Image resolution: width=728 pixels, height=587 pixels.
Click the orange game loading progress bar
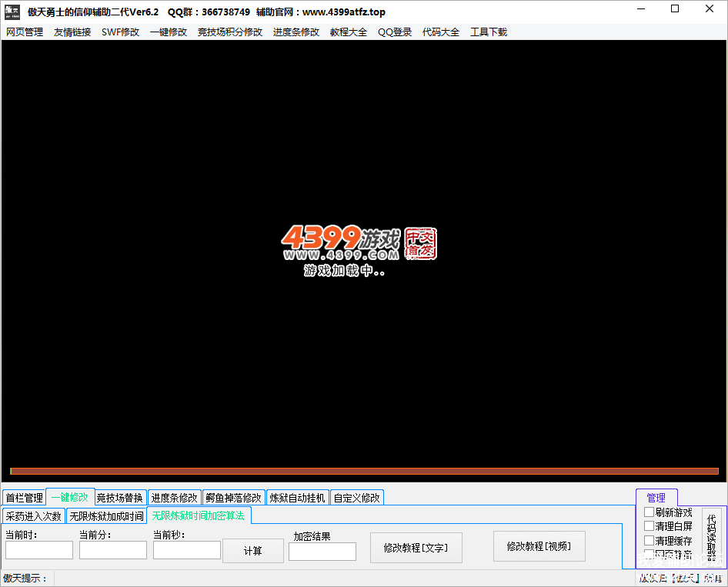tap(365, 471)
